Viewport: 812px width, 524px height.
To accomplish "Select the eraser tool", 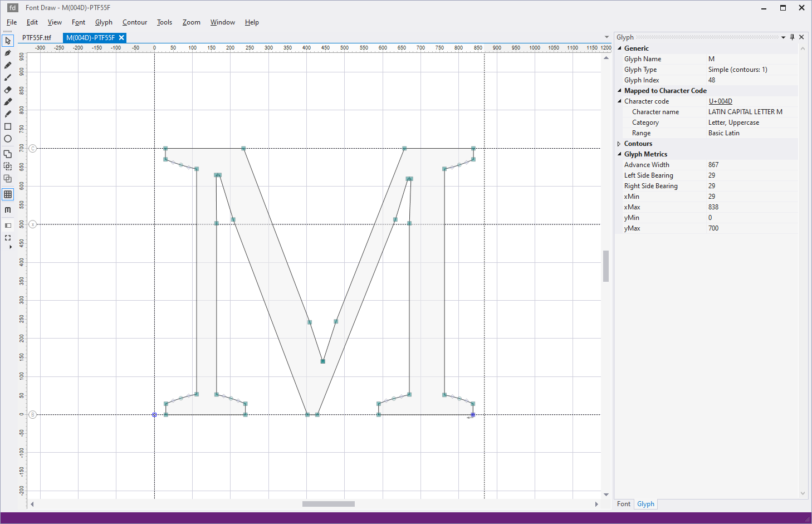I will (8, 90).
